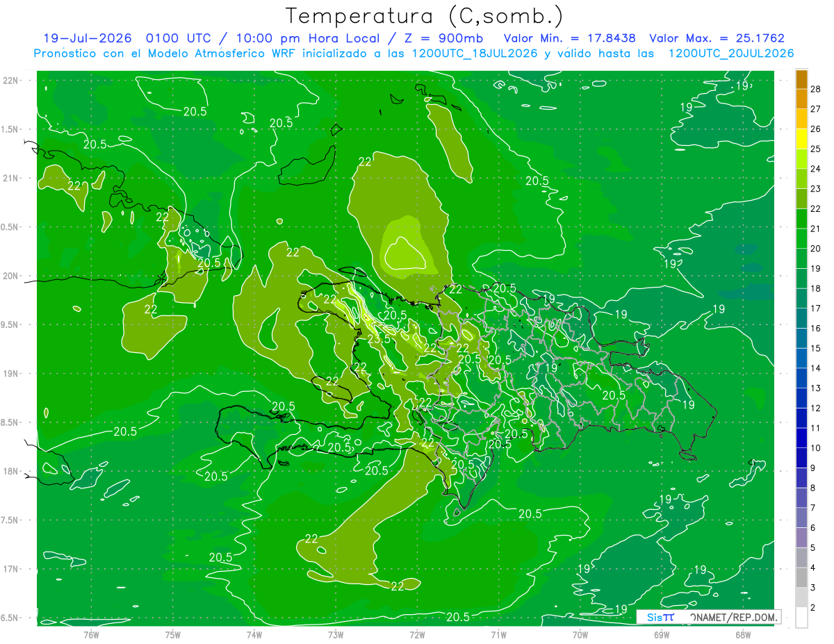
Task: Click the "74W" longitude axis label
Action: pyautogui.click(x=254, y=634)
